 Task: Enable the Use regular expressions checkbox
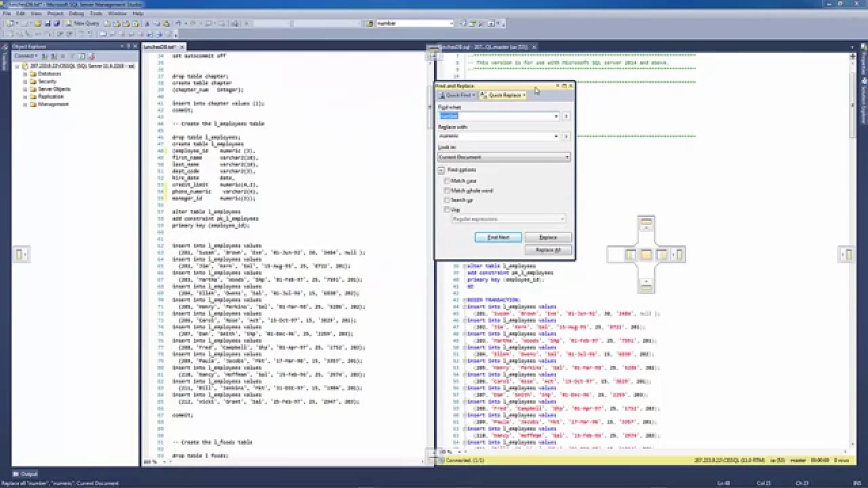[447, 209]
